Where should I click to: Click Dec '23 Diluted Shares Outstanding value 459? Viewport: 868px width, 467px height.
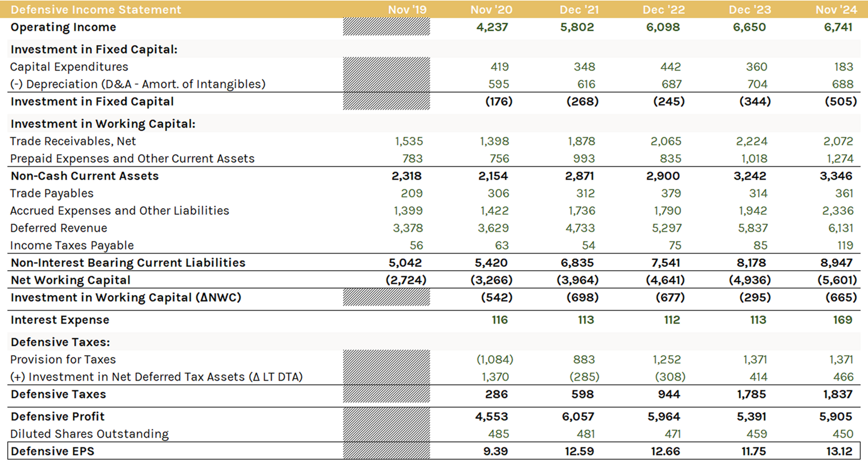(x=756, y=434)
